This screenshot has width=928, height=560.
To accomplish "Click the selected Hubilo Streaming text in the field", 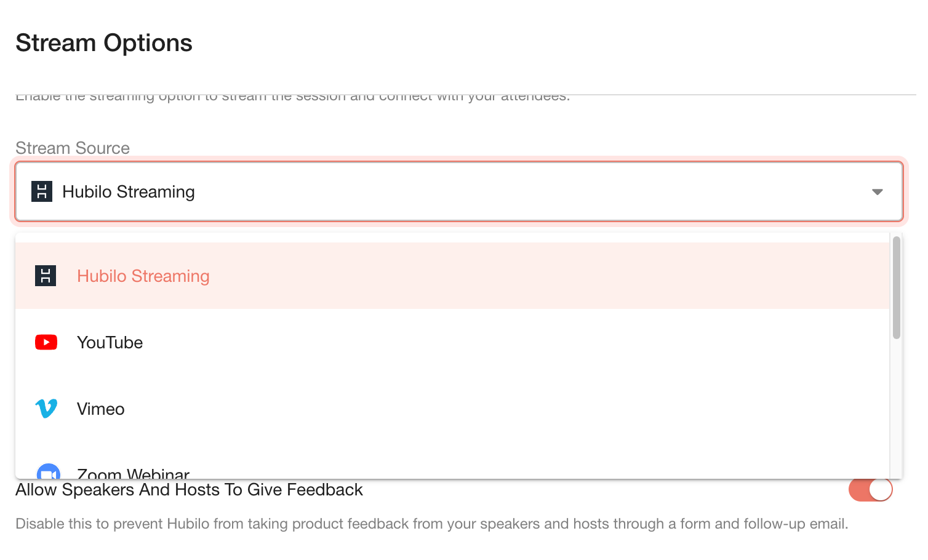I will [x=129, y=192].
